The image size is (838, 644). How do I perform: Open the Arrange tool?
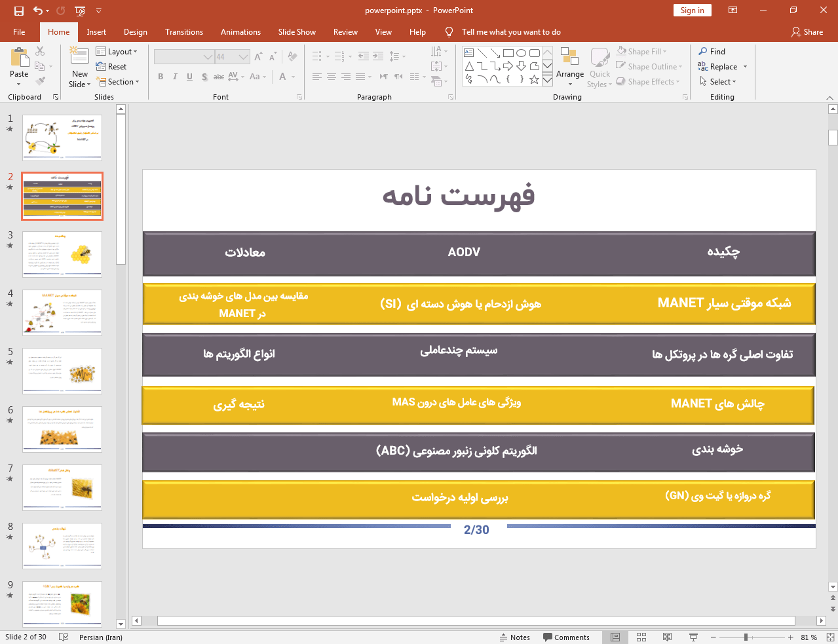point(569,66)
